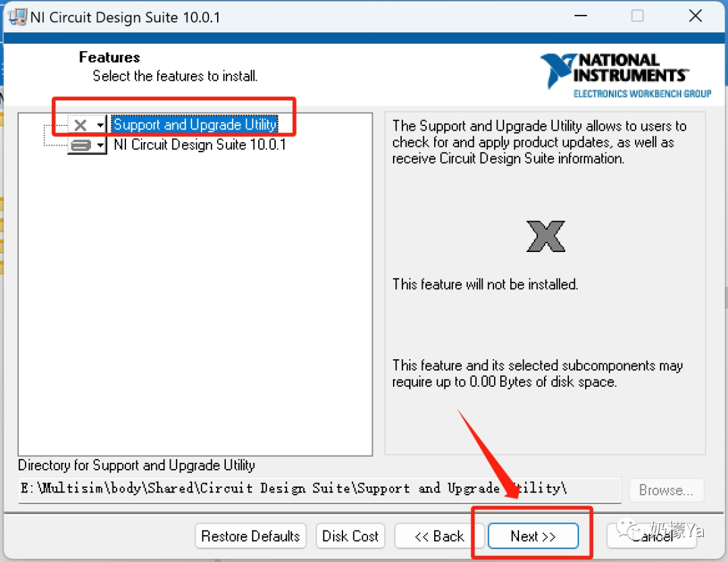
Task: Go back with the << Back button
Action: click(439, 536)
